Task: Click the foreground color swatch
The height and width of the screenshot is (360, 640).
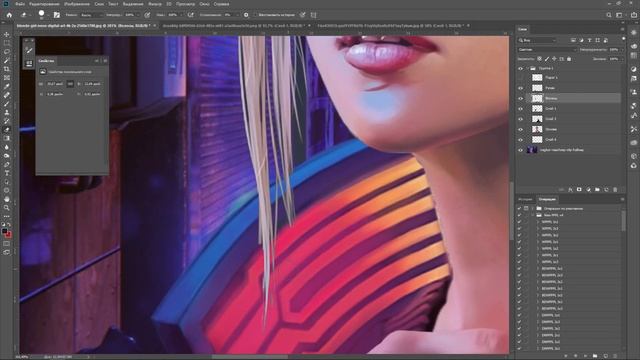Action: 4,231
